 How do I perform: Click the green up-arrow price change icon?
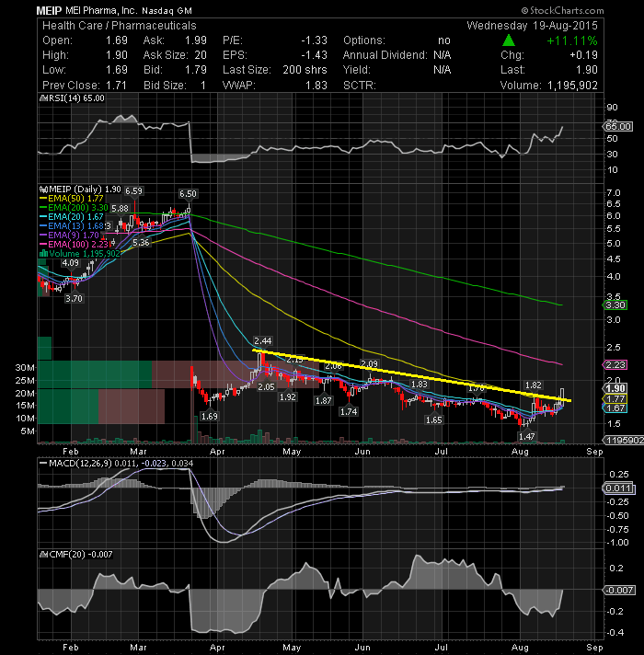pyautogui.click(x=508, y=40)
